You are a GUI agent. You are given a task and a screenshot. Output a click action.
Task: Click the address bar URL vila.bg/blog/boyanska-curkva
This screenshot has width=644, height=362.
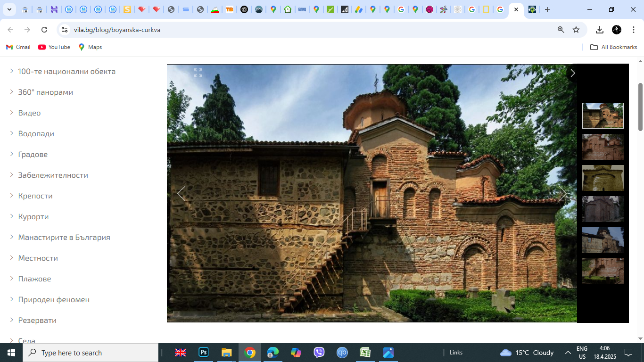pos(117,30)
